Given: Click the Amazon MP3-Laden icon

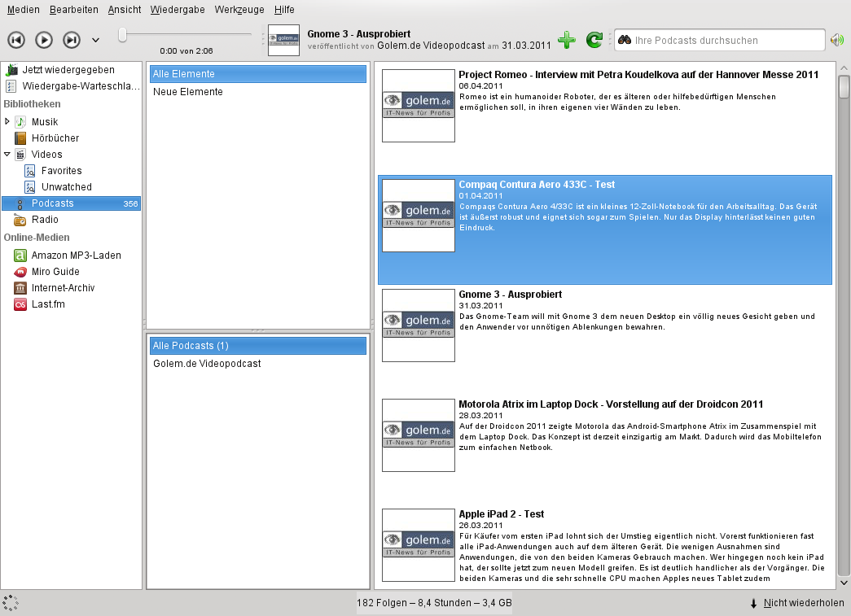Looking at the screenshot, I should tap(20, 256).
